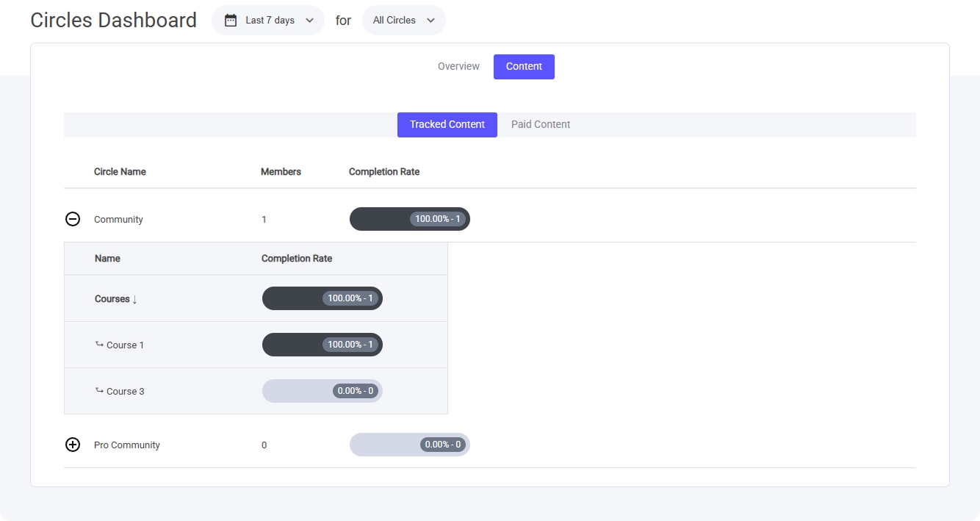This screenshot has height=521, width=980.
Task: Click the Circle Name column header
Action: [120, 171]
